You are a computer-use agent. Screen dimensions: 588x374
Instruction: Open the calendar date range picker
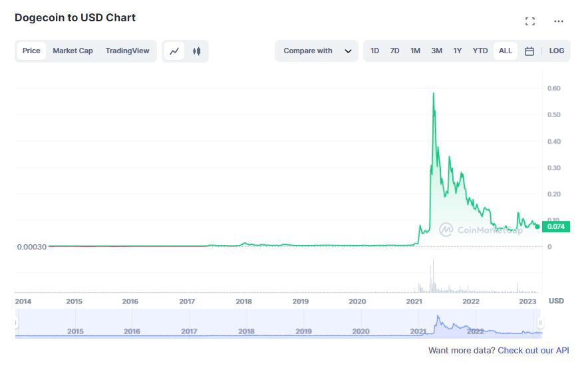(529, 51)
